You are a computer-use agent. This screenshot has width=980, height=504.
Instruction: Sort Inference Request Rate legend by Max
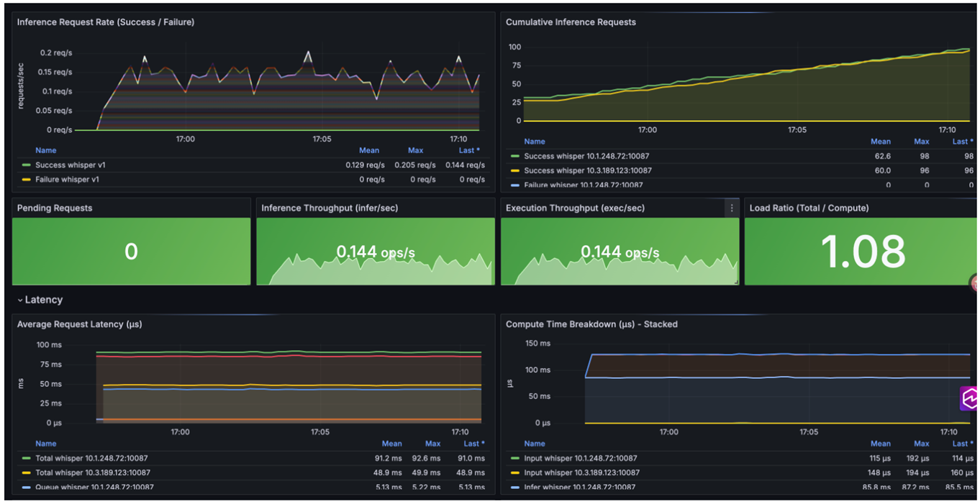[x=415, y=150]
